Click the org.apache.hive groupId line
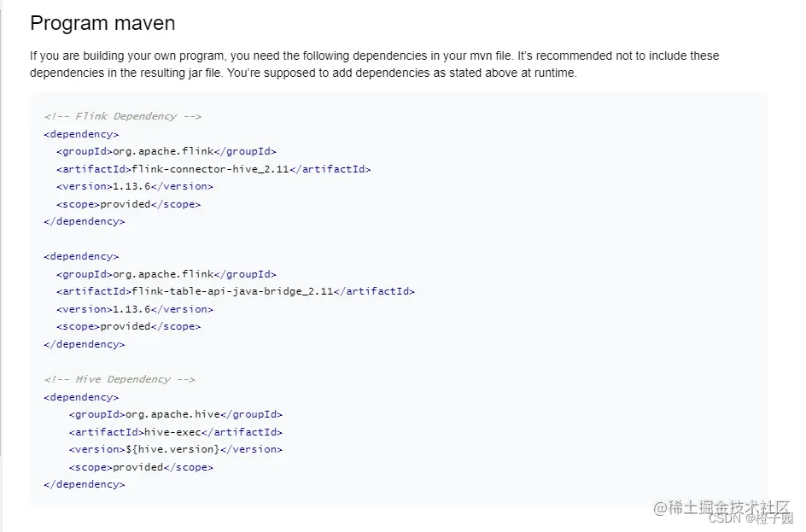Screen dimensions: 806x532 click(176, 414)
